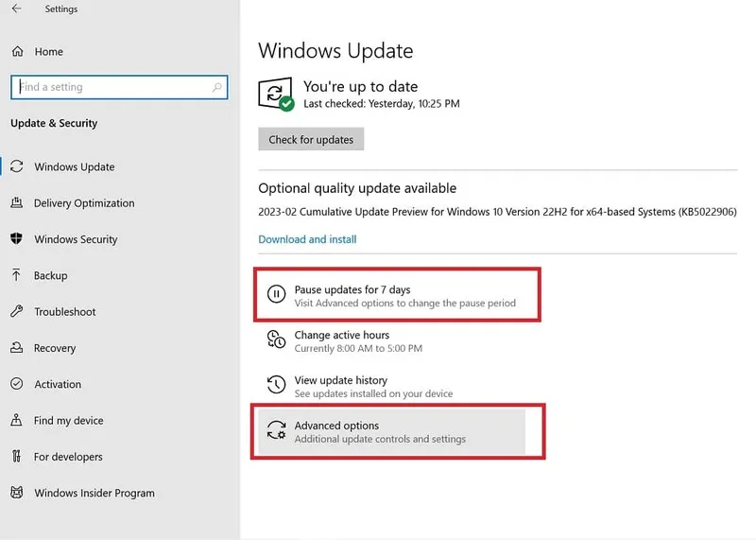Click the Pause updates icon
Image resolution: width=756 pixels, height=540 pixels.
[276, 294]
